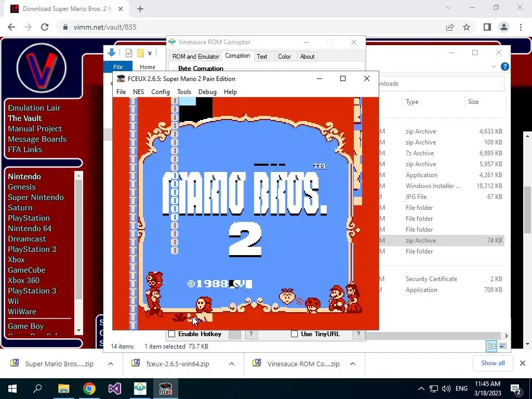Select Super Nintendo in the console list
This screenshot has height=399, width=532.
coord(36,197)
